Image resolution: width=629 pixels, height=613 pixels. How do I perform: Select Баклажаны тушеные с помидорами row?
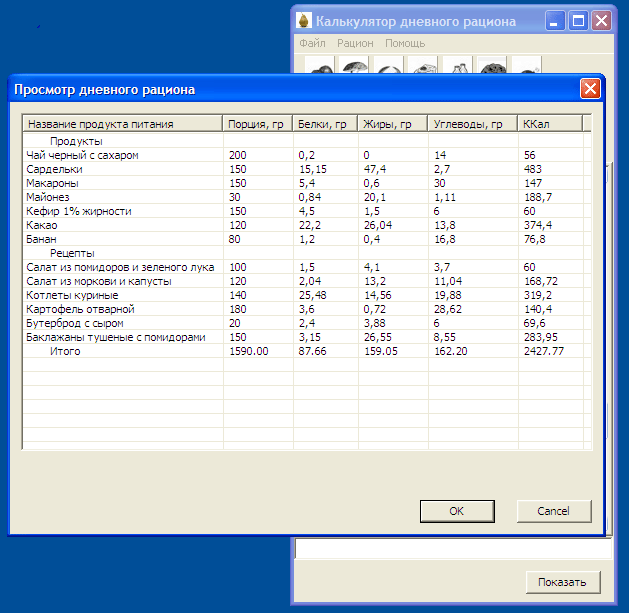306,337
